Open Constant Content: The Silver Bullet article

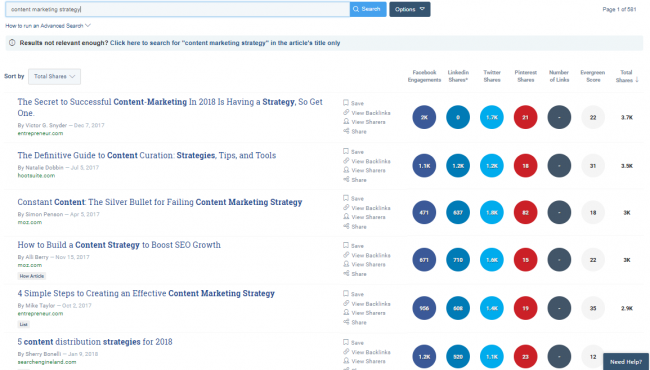(160, 202)
